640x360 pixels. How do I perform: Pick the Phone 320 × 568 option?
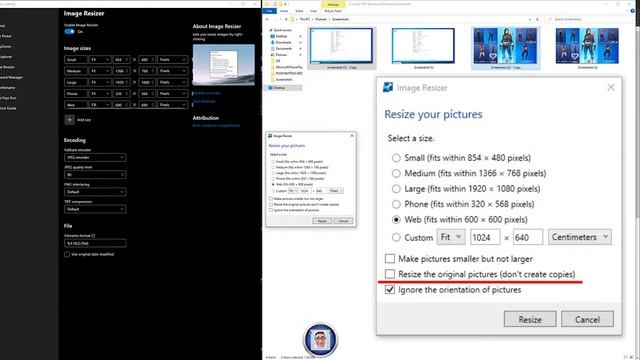point(396,204)
